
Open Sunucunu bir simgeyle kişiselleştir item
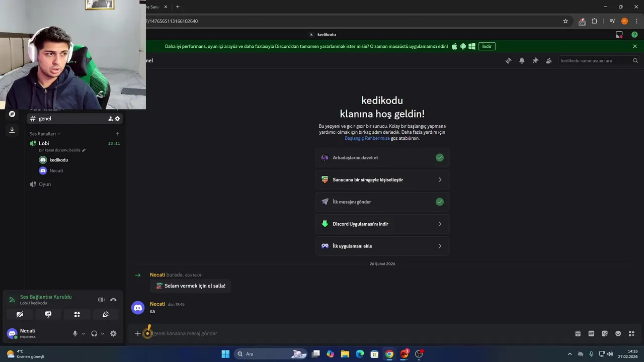click(x=382, y=179)
